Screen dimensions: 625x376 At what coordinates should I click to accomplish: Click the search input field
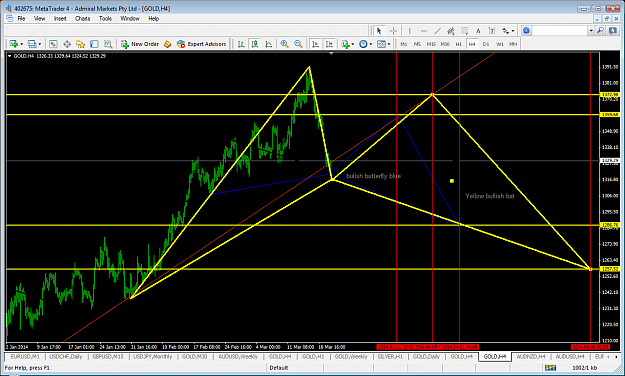point(560,31)
